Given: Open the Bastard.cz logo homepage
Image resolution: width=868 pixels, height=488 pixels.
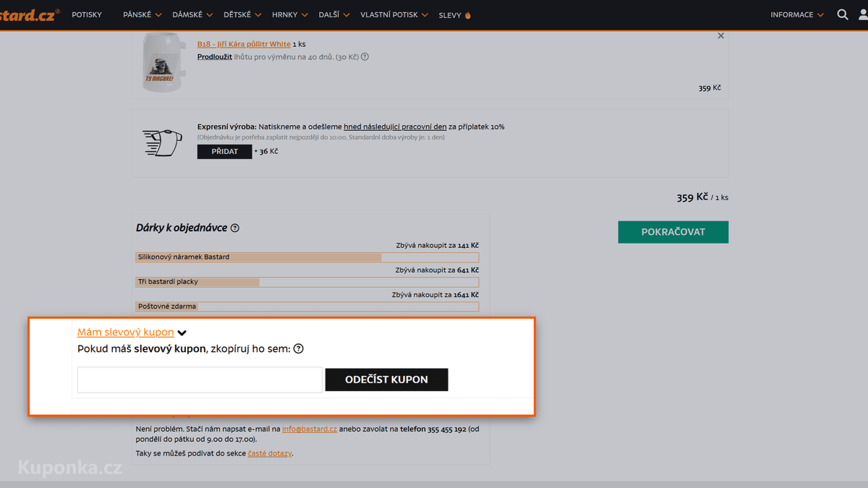Looking at the screenshot, I should click(29, 14).
